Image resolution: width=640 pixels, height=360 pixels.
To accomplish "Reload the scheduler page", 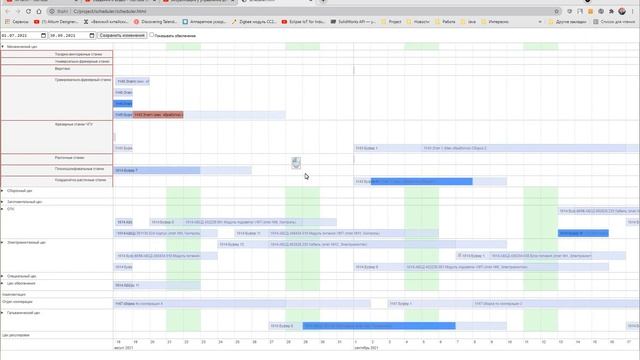I will 28,11.
